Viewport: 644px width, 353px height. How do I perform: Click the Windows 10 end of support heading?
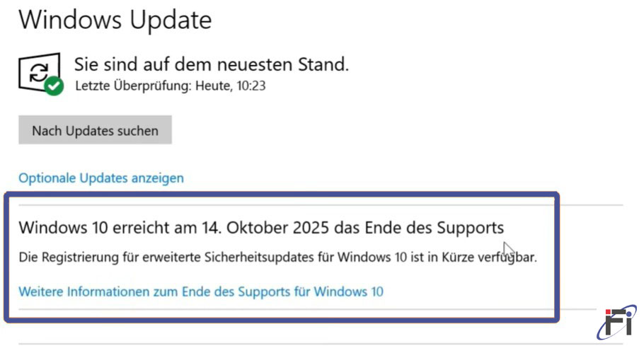(x=260, y=227)
